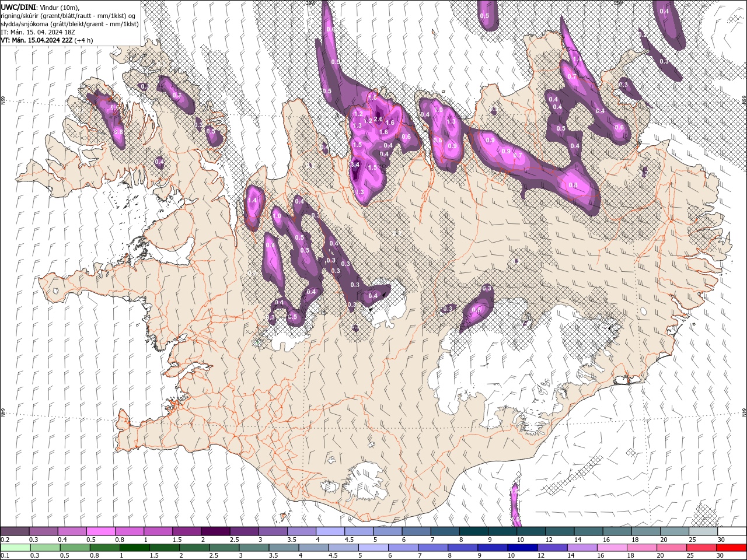Select upper legend row 2 darkest purple swatch
This screenshot has width=747, height=560.
215,531
